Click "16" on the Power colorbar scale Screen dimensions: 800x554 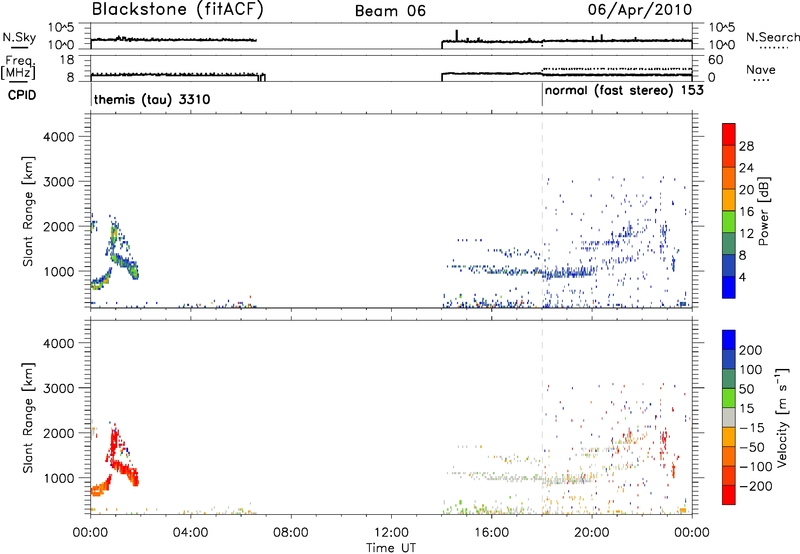(x=746, y=212)
